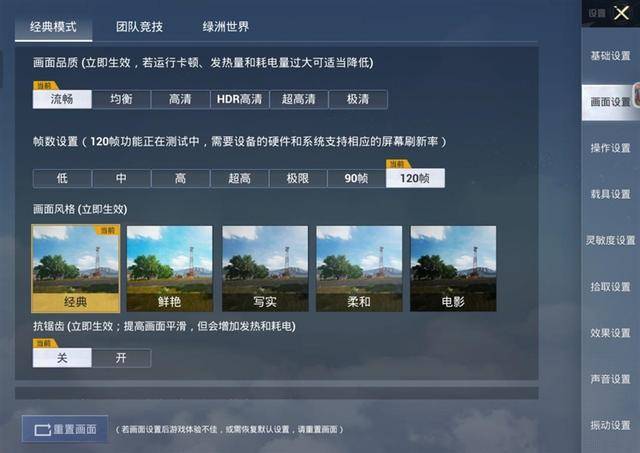
Task: Set frame rate to 90帧
Action: coord(356,178)
